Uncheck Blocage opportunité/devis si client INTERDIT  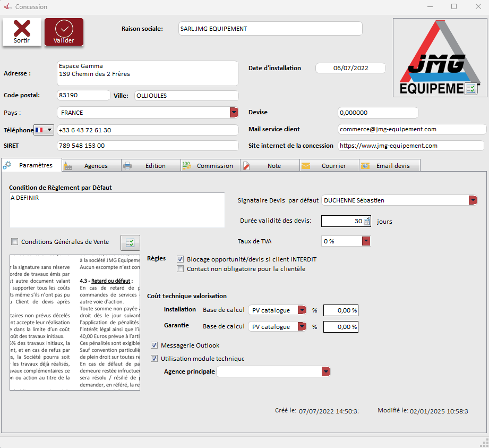[181, 259]
